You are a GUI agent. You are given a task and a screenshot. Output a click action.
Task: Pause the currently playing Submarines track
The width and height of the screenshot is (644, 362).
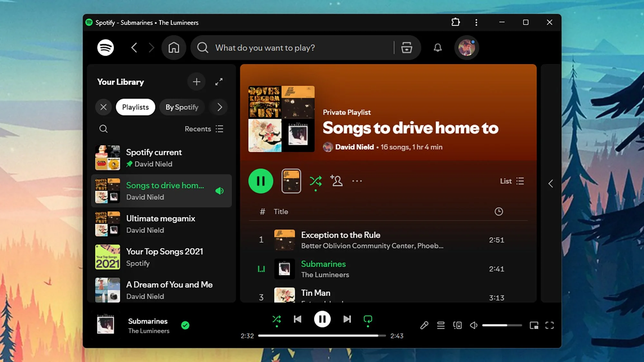(322, 319)
